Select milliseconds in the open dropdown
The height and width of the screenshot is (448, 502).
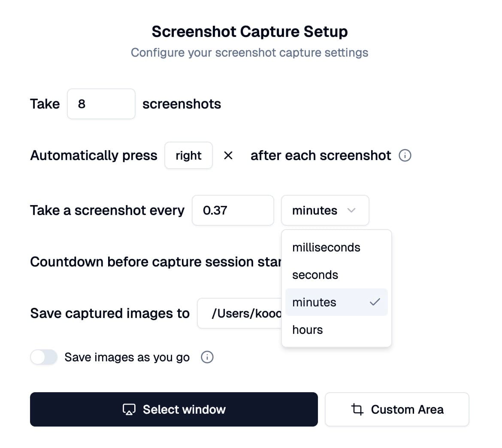pos(326,247)
